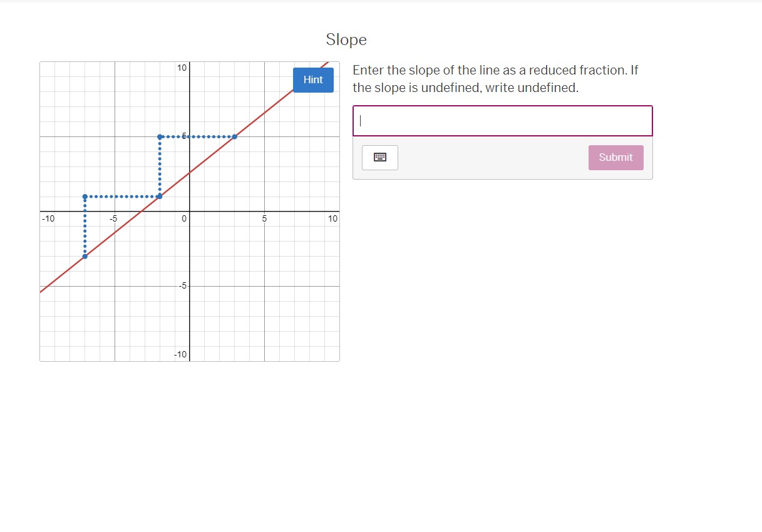Click the -10 label on the x-axis
Image resolution: width=762 pixels, height=532 pixels.
coord(48,219)
